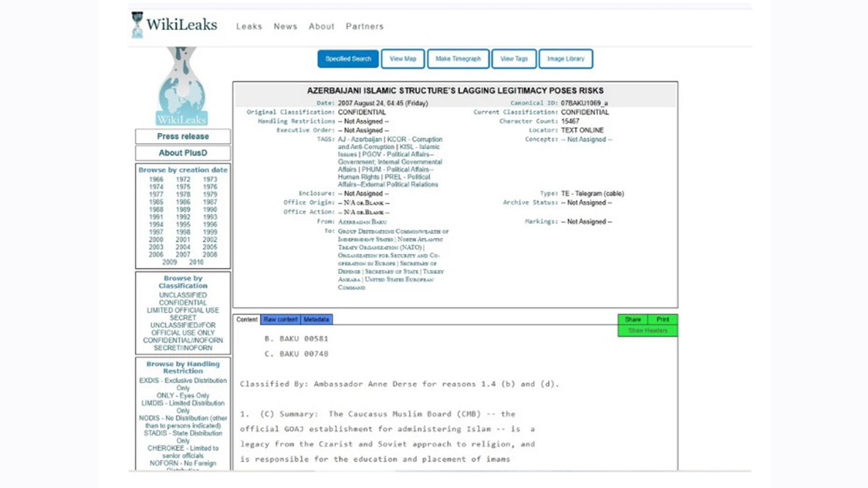
Task: Select the Content tab
Action: (247, 319)
